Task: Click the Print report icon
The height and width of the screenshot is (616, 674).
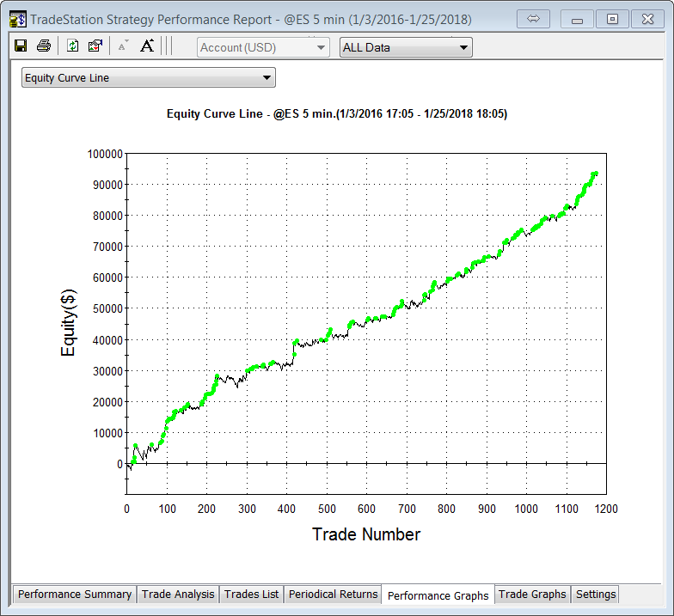Action: coord(43,46)
